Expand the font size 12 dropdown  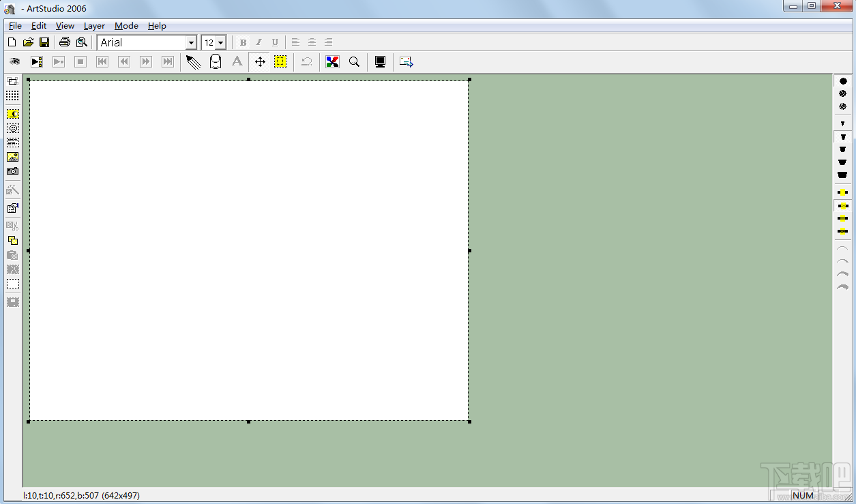point(221,42)
